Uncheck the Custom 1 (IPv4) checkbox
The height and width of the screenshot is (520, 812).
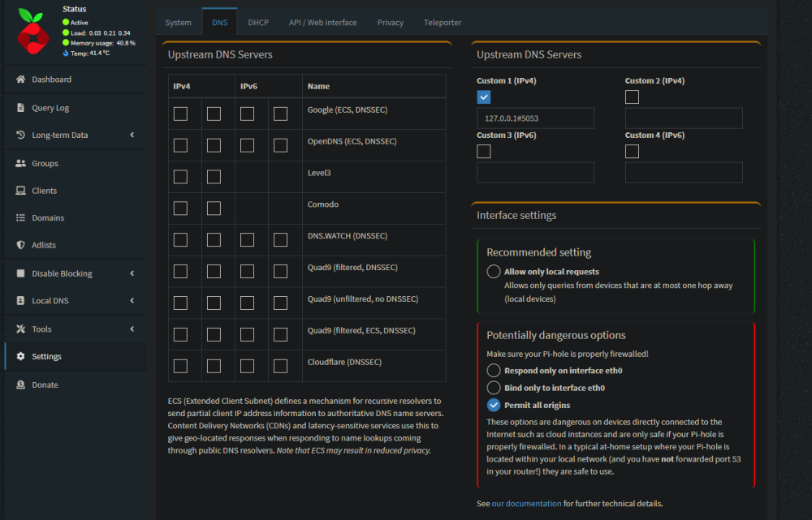[x=484, y=97]
